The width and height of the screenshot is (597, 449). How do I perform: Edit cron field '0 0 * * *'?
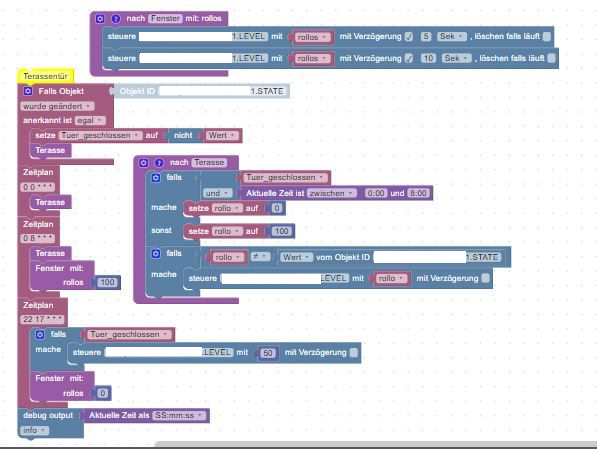click(x=38, y=187)
